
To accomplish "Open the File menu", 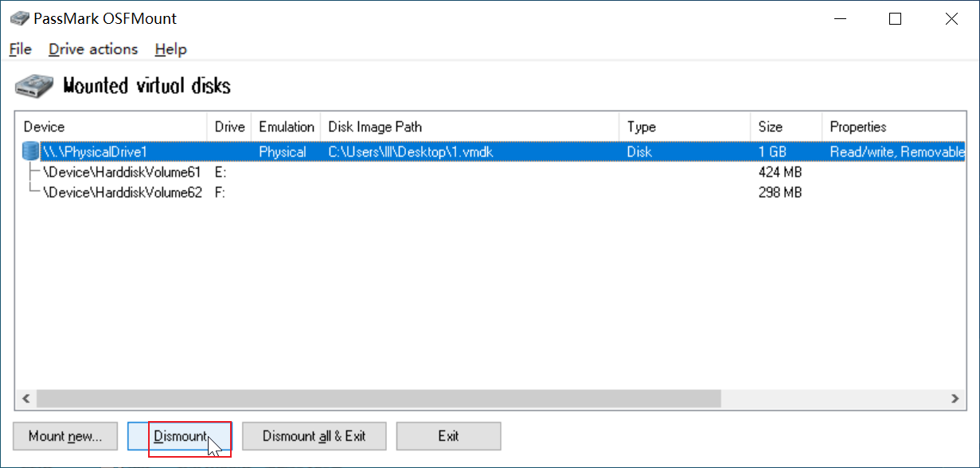I will point(21,49).
